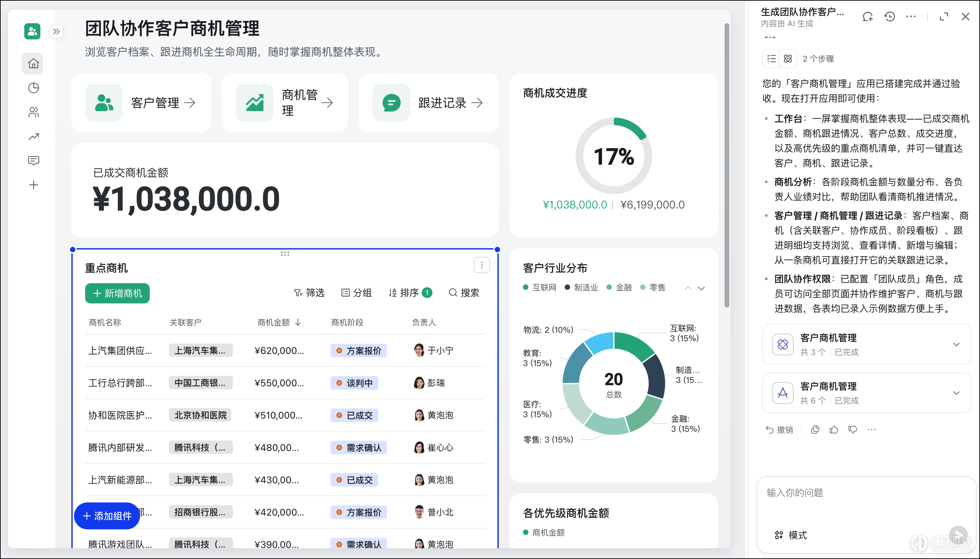Toggle the 互联网 legend item
980x559 pixels.
coord(540,288)
